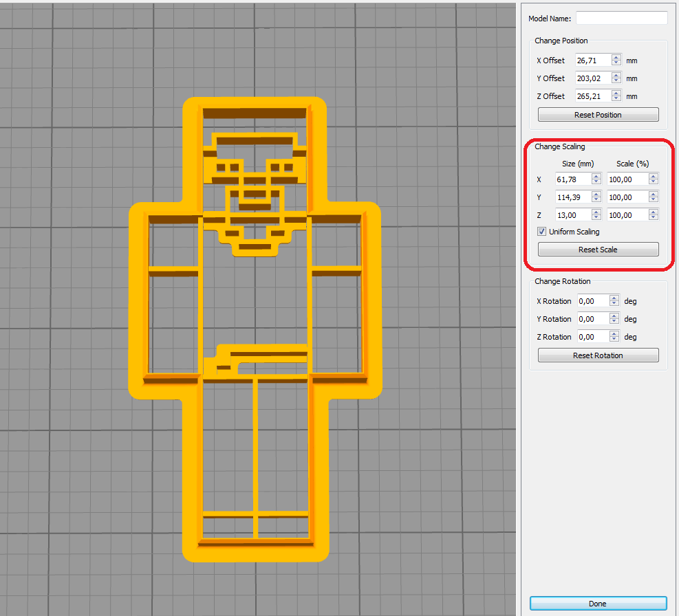Click the Z Size (mm) field
The image size is (679, 616).
573,214
